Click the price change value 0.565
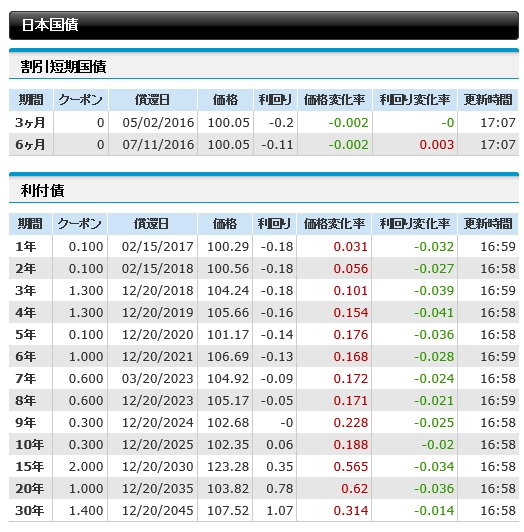The image size is (524, 532). [351, 467]
